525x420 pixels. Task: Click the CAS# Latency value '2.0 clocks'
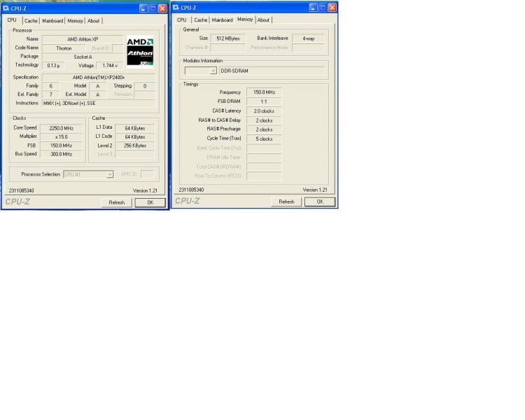[x=264, y=111]
